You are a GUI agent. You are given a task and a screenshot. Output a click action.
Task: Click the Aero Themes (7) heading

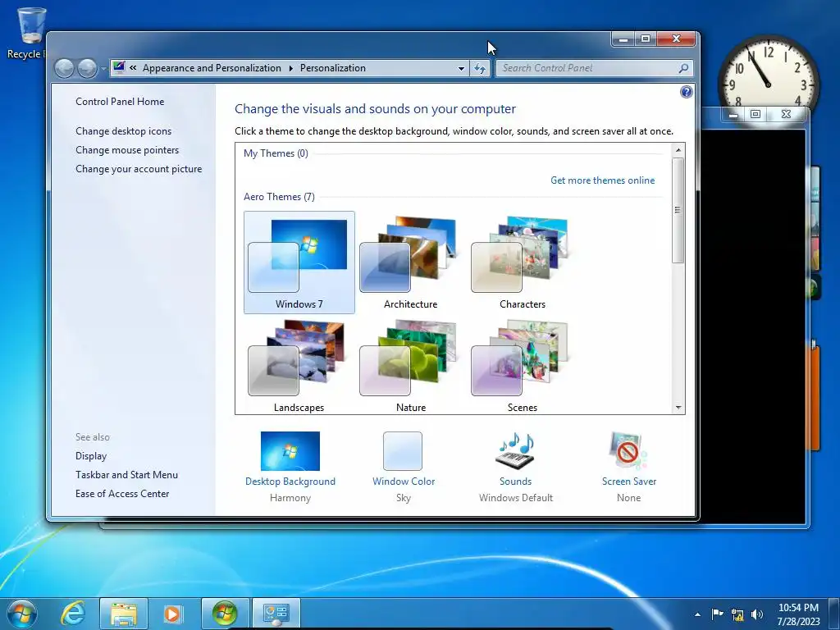coord(279,197)
